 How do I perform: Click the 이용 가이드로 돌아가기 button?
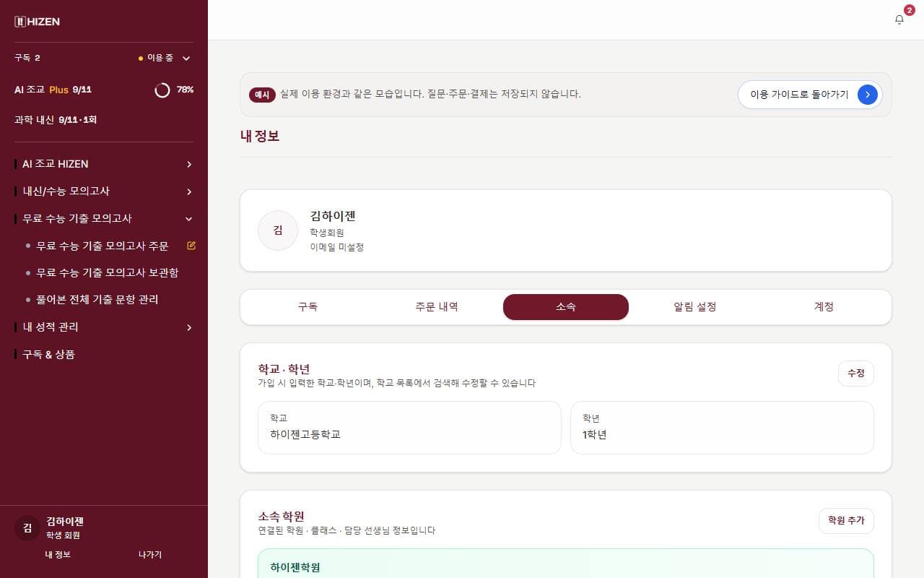tap(810, 95)
